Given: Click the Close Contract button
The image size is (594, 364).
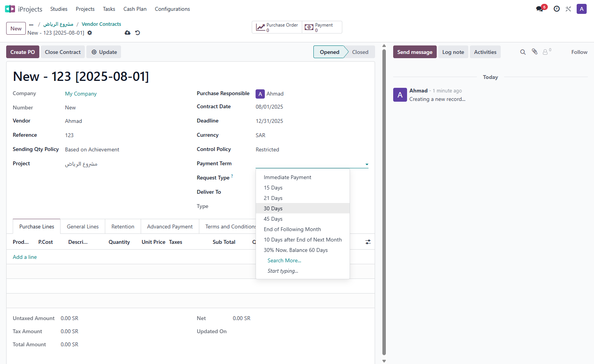Looking at the screenshot, I should click(x=63, y=52).
